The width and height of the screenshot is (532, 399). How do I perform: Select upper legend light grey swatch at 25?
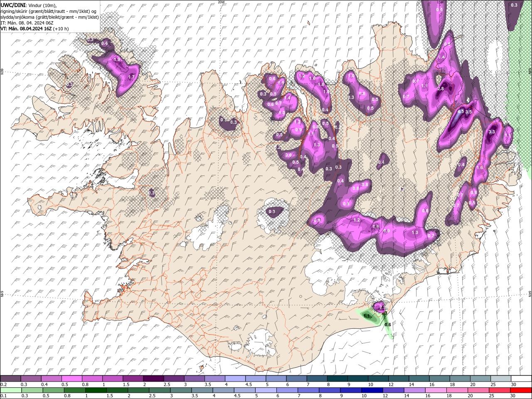[500, 379]
